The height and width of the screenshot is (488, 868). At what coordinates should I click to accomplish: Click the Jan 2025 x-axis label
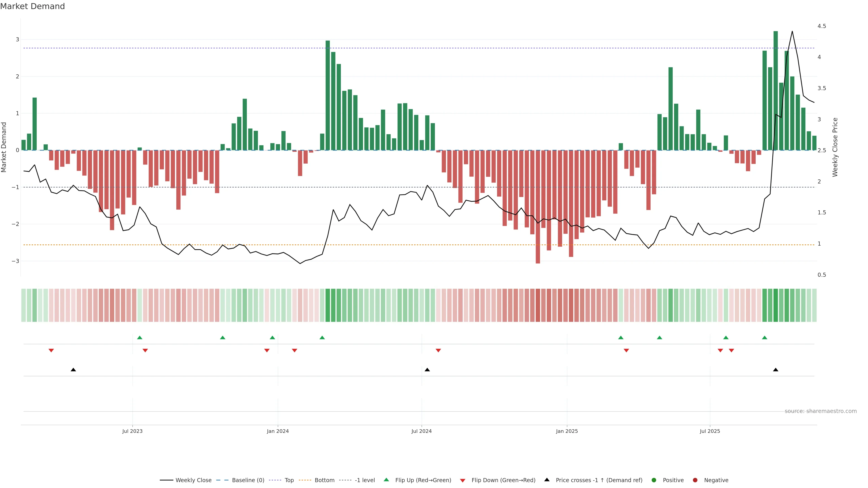[567, 431]
